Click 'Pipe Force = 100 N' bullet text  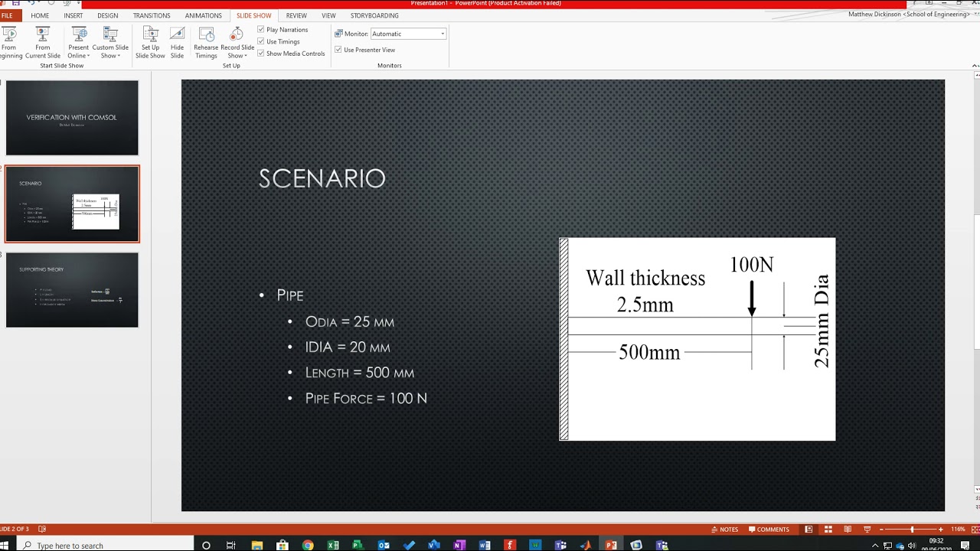(x=366, y=398)
